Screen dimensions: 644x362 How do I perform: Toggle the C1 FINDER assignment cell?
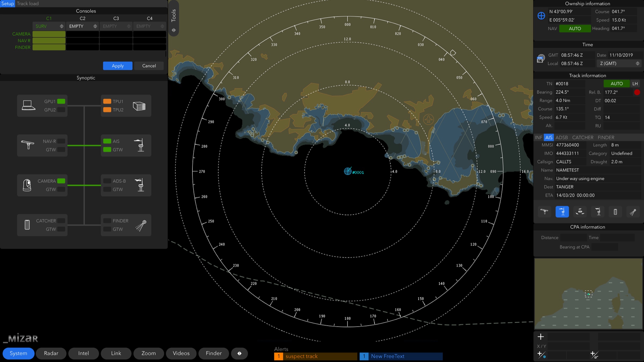coord(49,47)
